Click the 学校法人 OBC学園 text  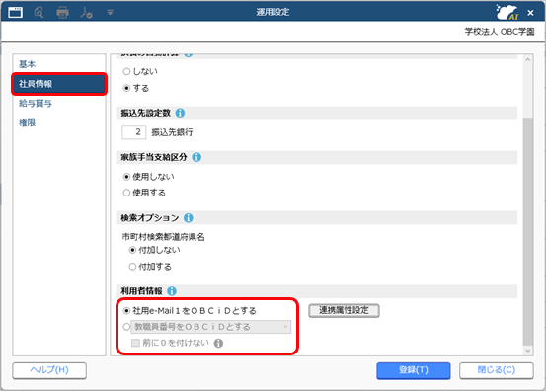point(500,32)
